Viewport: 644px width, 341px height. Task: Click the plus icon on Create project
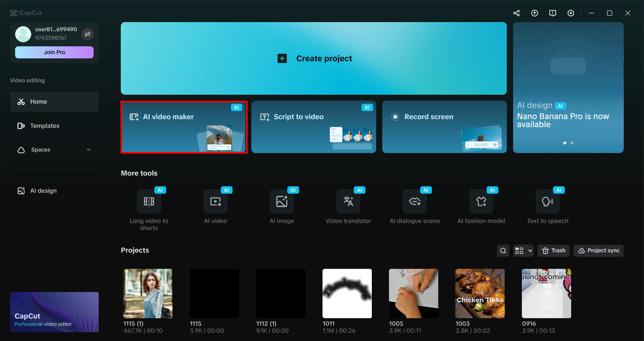point(282,58)
